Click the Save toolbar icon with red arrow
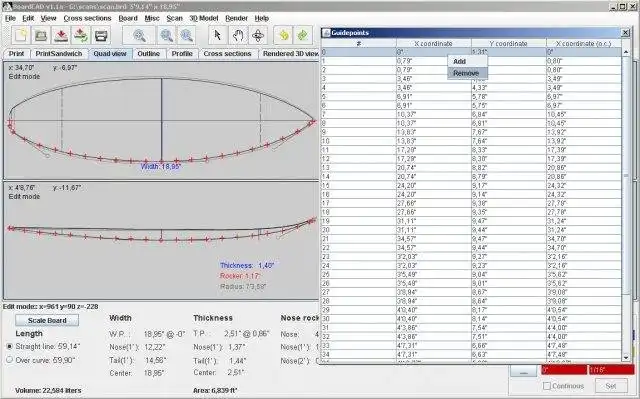The width and height of the screenshot is (640, 399). (61, 35)
